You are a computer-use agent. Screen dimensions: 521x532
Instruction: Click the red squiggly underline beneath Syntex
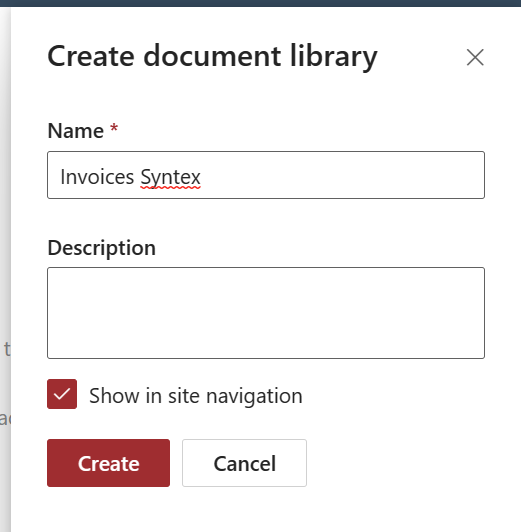point(170,187)
